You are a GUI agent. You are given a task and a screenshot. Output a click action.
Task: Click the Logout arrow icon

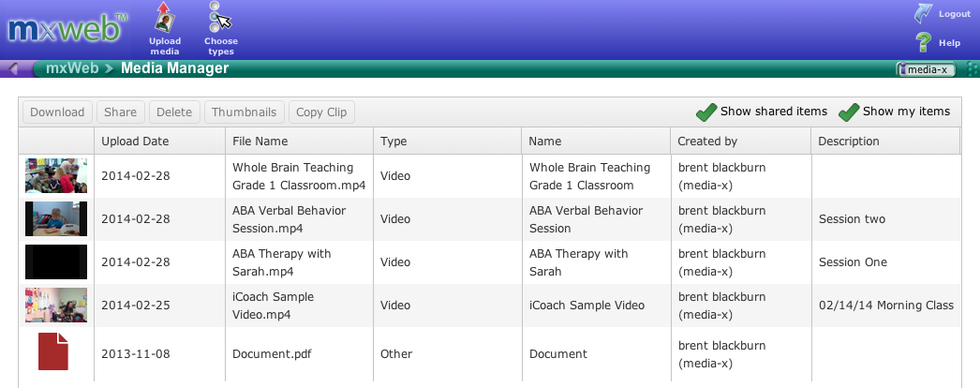[923, 14]
